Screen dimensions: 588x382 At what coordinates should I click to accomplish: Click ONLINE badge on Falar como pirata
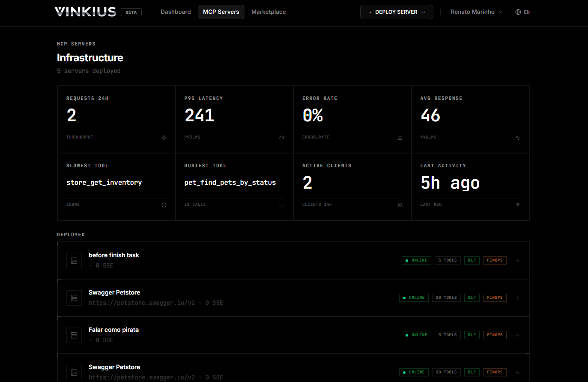tap(416, 335)
